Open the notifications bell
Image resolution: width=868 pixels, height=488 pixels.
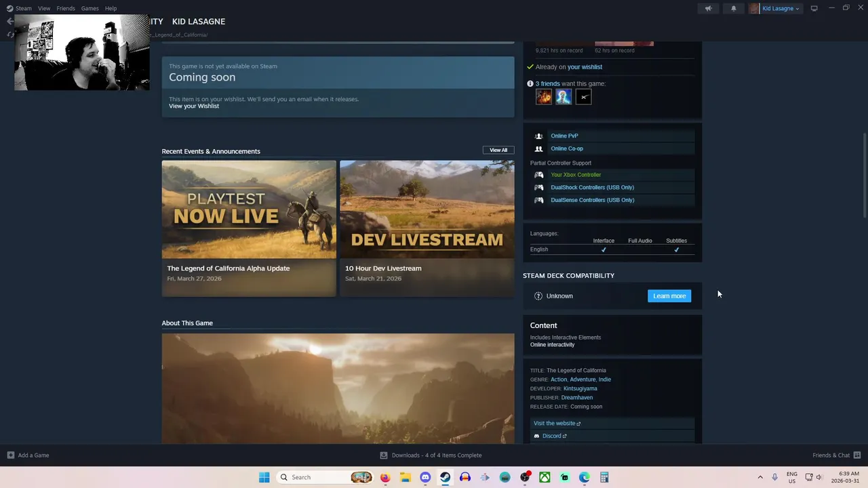(733, 8)
